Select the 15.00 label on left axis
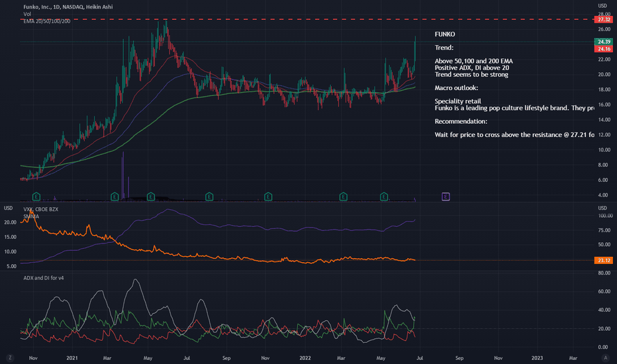617x364 pixels. [x=10, y=237]
